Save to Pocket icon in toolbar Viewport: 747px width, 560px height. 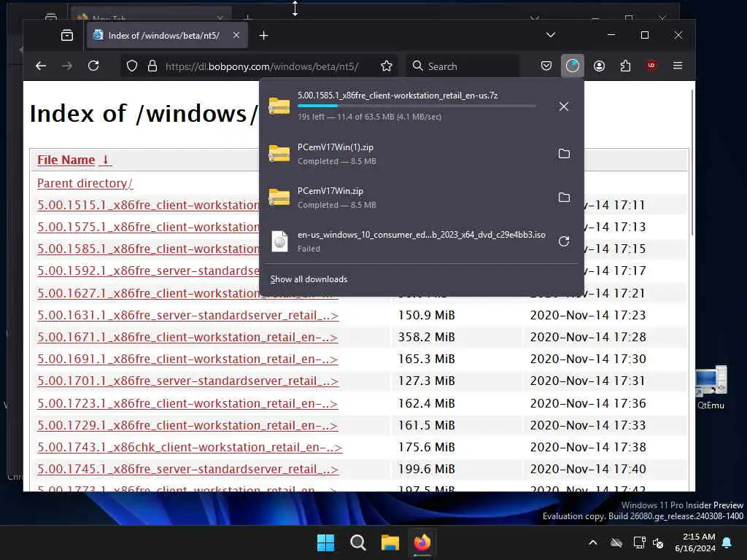pyautogui.click(x=546, y=66)
